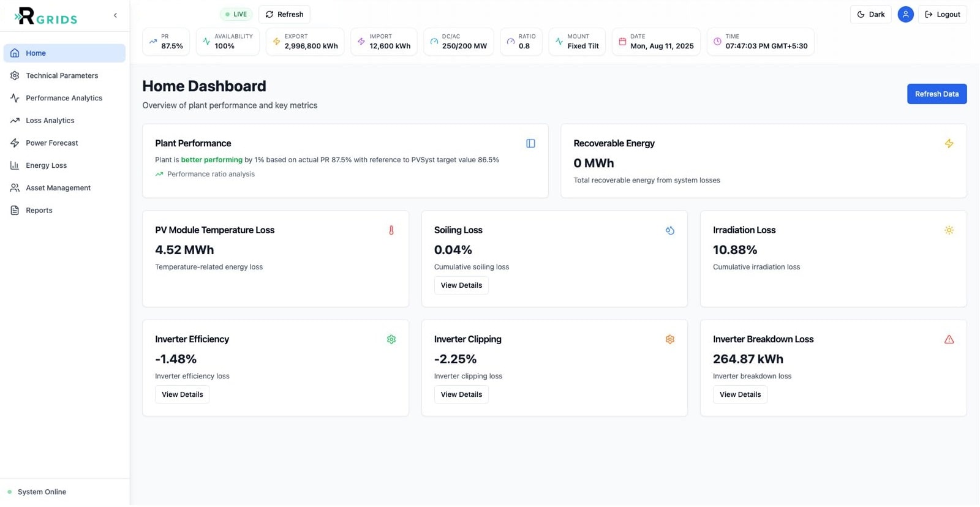
Task: Click the Plant Performance panel icon
Action: click(530, 143)
